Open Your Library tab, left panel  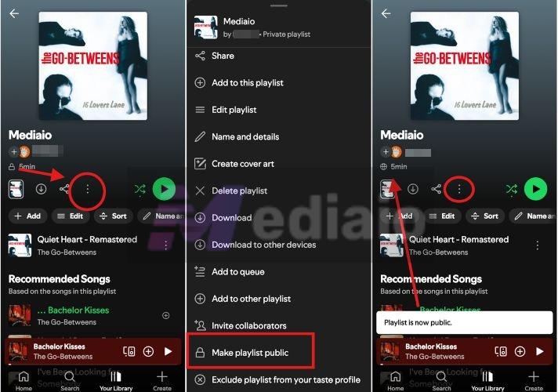tap(116, 381)
